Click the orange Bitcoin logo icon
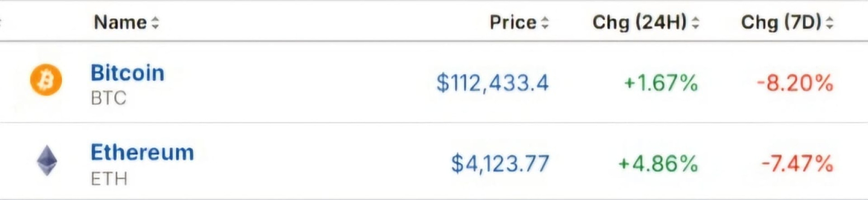The image size is (868, 200). [46, 80]
